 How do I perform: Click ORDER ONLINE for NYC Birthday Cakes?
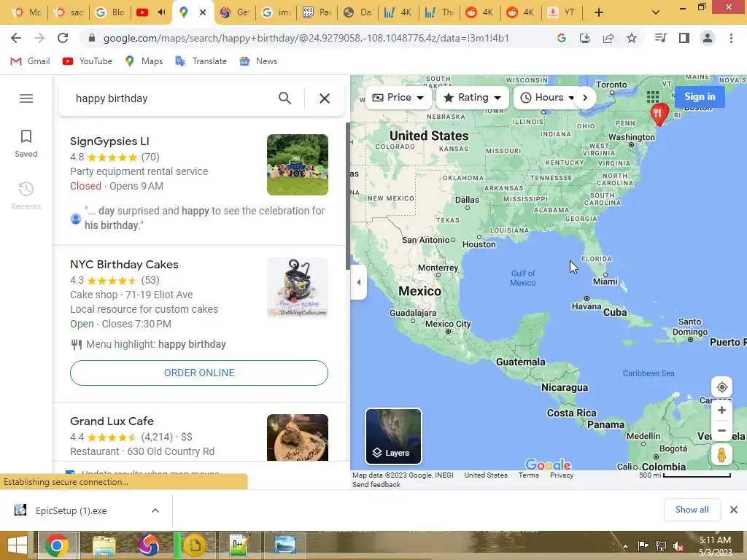[x=199, y=373]
